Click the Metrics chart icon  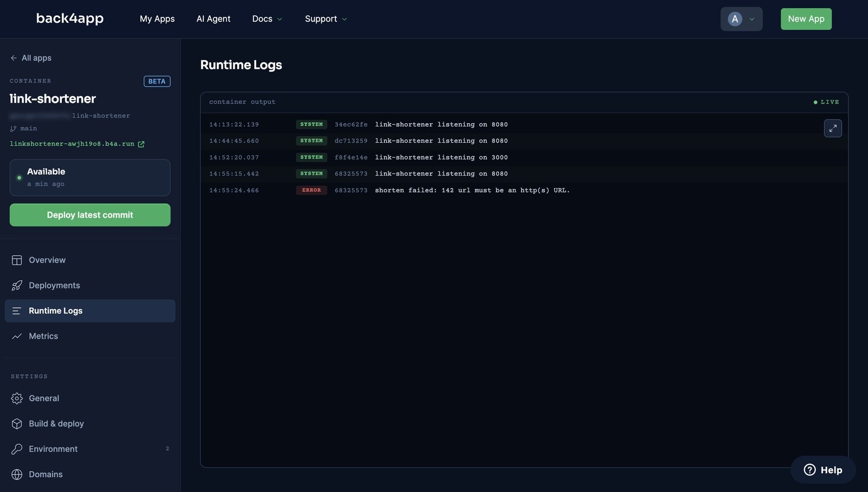pyautogui.click(x=17, y=336)
